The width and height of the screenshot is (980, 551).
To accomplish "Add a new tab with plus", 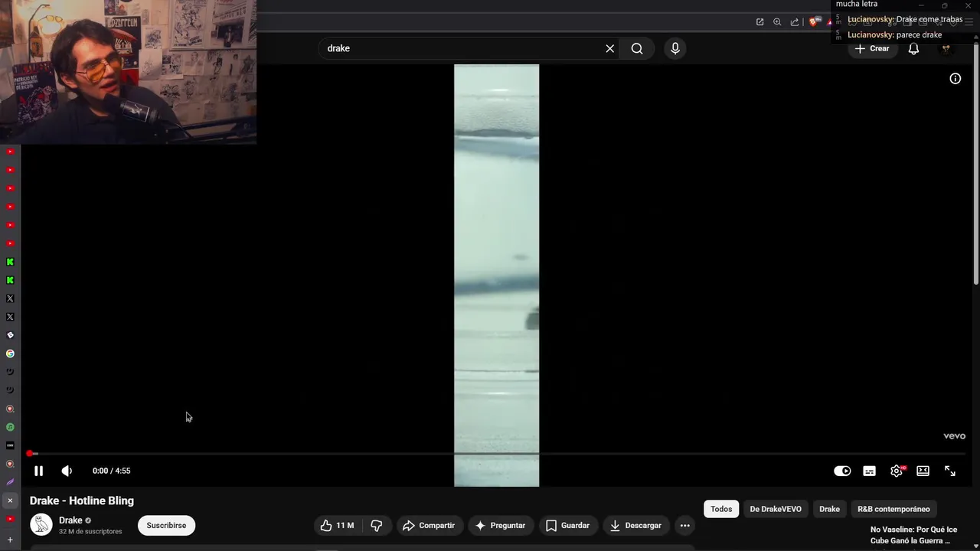I will coord(10,540).
